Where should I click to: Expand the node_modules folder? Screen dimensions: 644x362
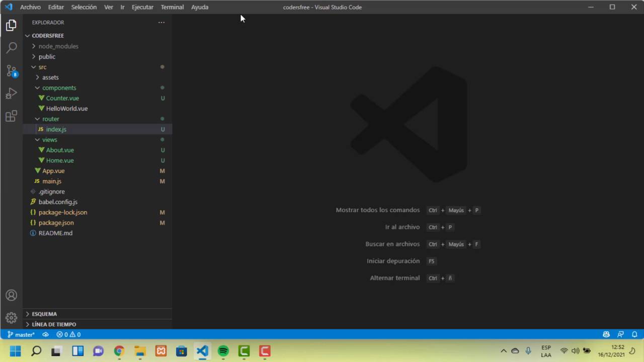pyautogui.click(x=58, y=46)
